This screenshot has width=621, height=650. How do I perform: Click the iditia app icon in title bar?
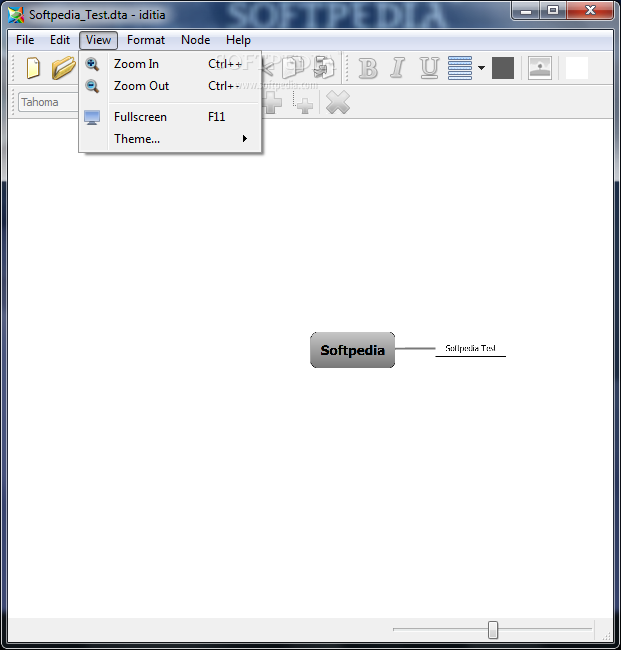[16, 15]
